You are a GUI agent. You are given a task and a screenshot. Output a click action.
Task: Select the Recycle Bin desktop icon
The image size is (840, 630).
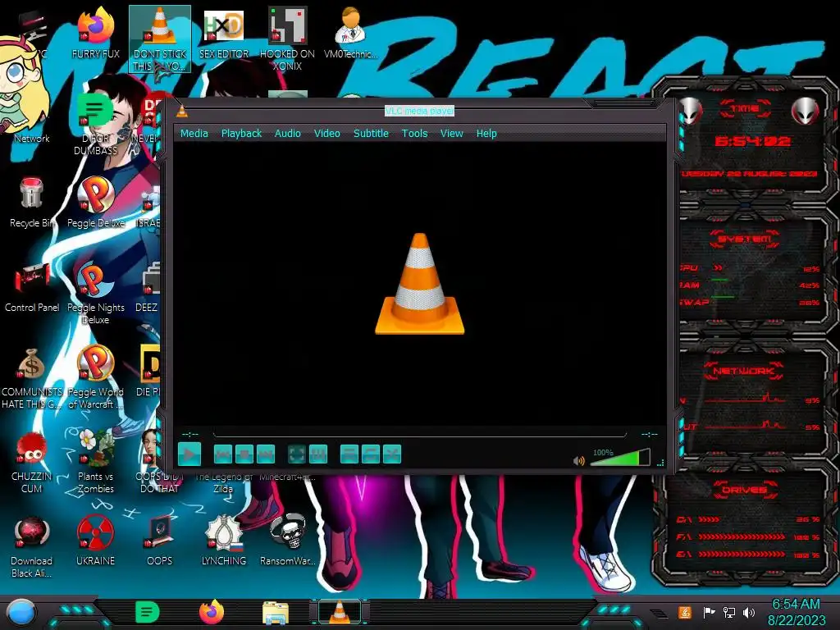click(32, 203)
